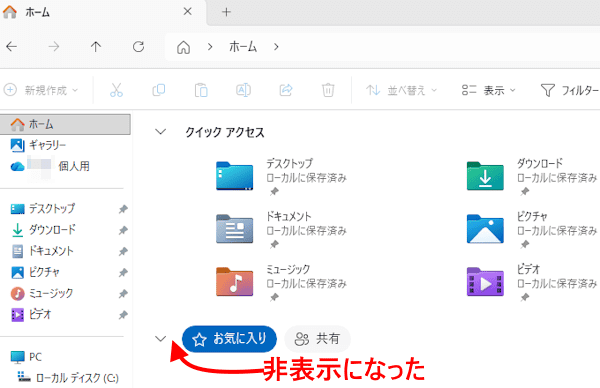Screen dimensions: 600x388
Task: Open the 新規作成 dropdown
Action: [x=41, y=90]
